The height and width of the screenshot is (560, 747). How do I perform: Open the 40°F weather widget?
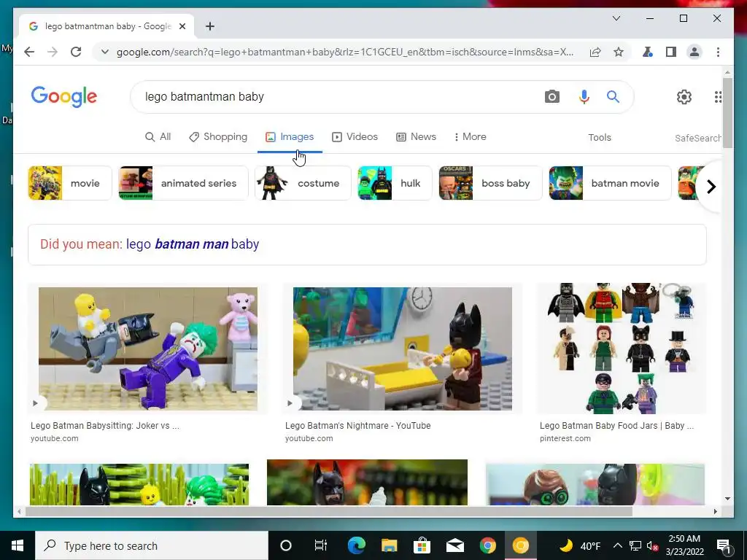(580, 545)
